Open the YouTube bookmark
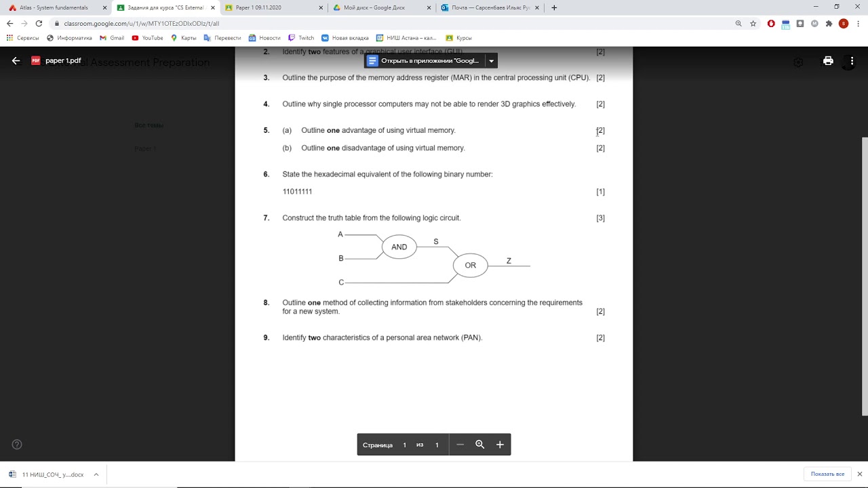The height and width of the screenshot is (488, 868). (148, 38)
